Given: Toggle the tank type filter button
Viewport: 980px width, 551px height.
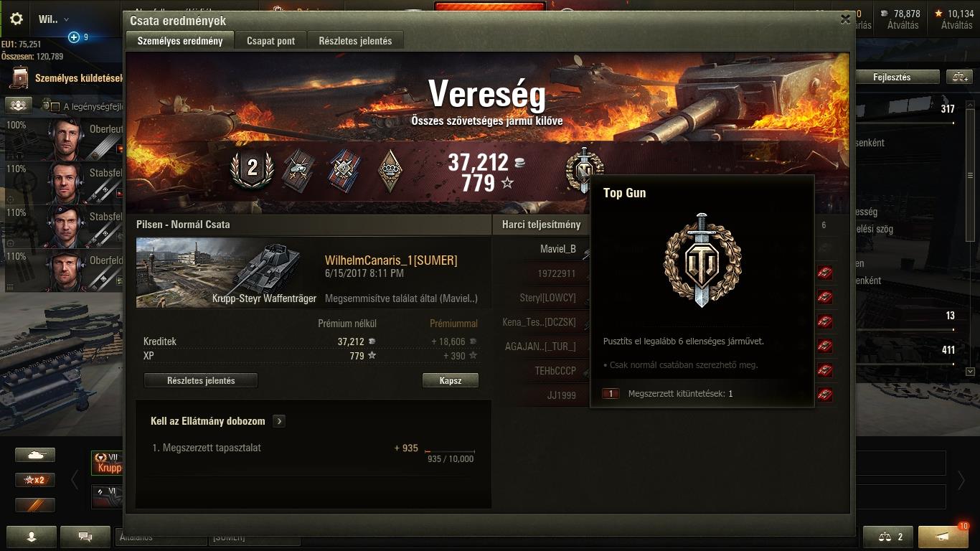Looking at the screenshot, I should click(x=35, y=455).
